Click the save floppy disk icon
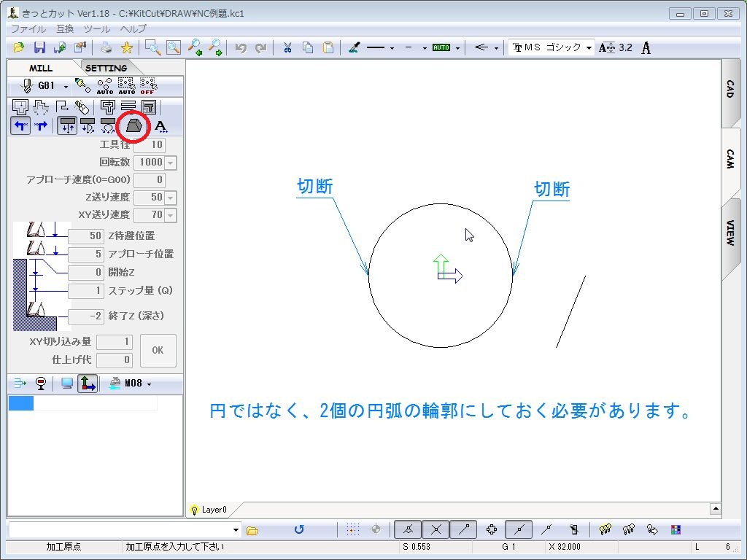The width and height of the screenshot is (747, 560). 39,47
